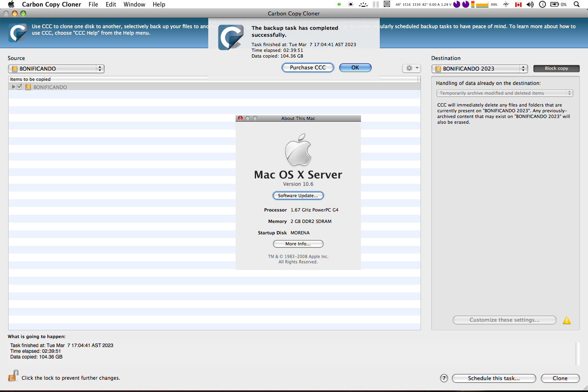Click the first purple CPU pie chart
This screenshot has width=588, height=392.
point(457,4)
